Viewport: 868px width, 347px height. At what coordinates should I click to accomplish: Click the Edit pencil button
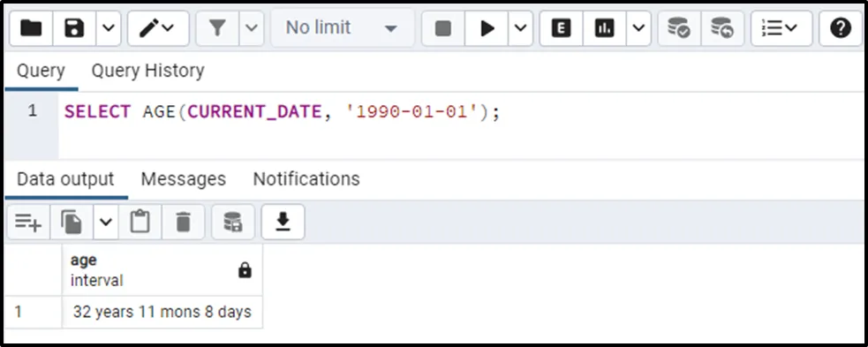pos(158,27)
